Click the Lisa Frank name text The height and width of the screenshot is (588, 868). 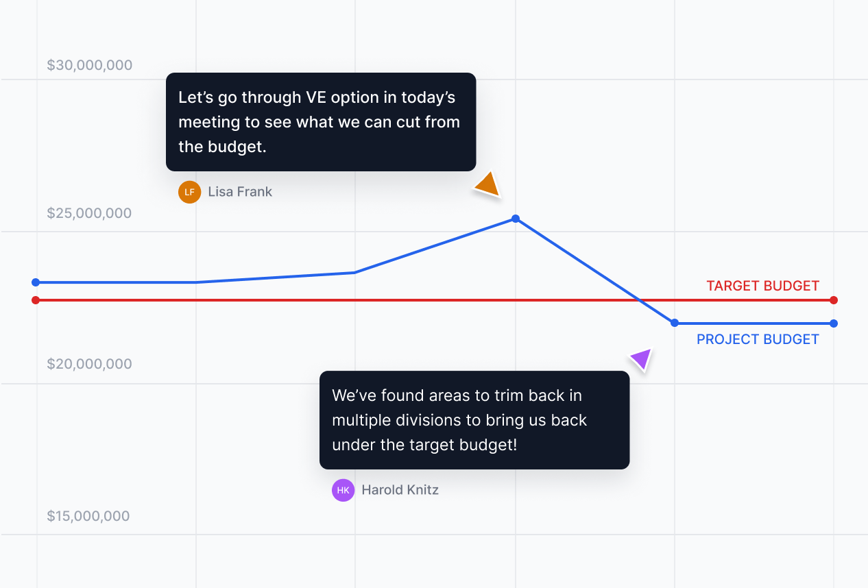(x=240, y=192)
